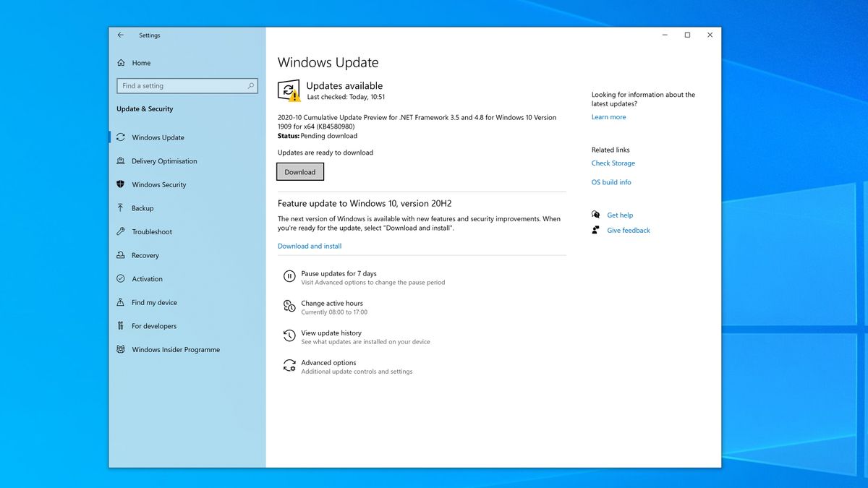Screen dimensions: 868x488
Task: Open Delivery Optimisation from the sidebar icon
Action: click(122, 160)
